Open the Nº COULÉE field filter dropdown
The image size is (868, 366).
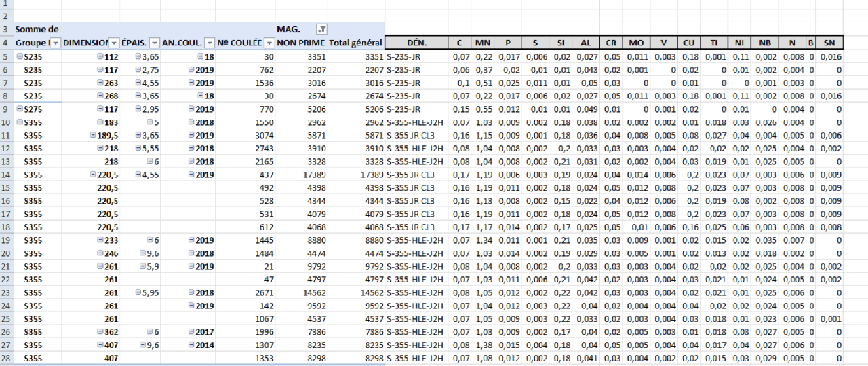(269, 43)
